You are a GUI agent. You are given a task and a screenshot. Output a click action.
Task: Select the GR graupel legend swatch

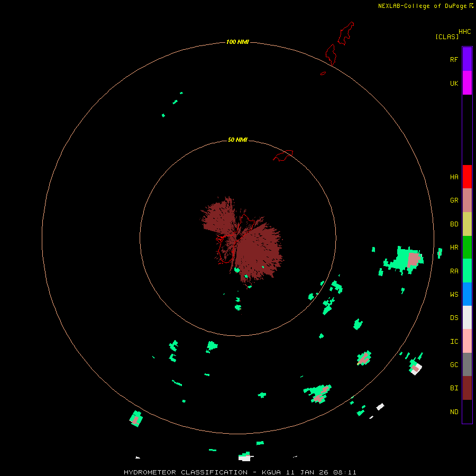[x=467, y=200]
